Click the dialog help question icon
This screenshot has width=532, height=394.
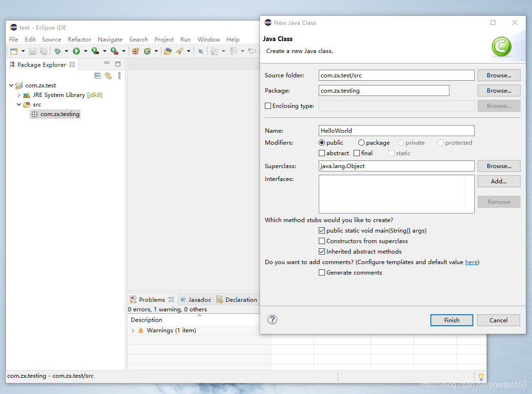click(x=272, y=319)
